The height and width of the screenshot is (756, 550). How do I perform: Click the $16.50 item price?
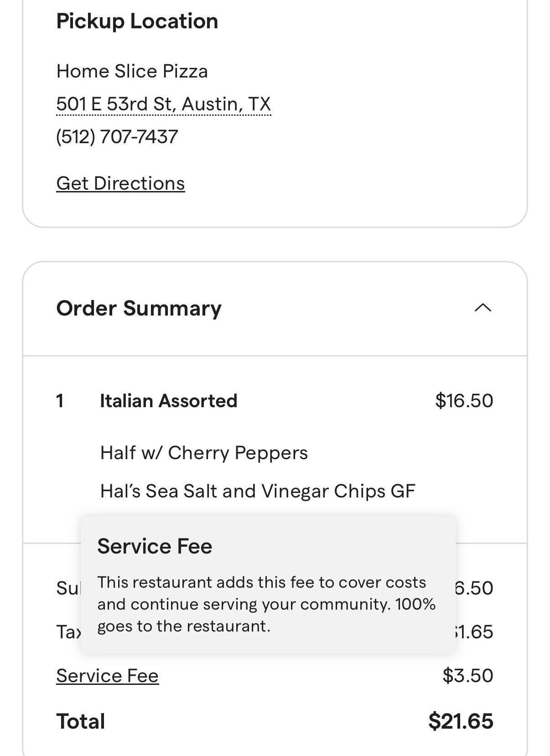tap(464, 401)
